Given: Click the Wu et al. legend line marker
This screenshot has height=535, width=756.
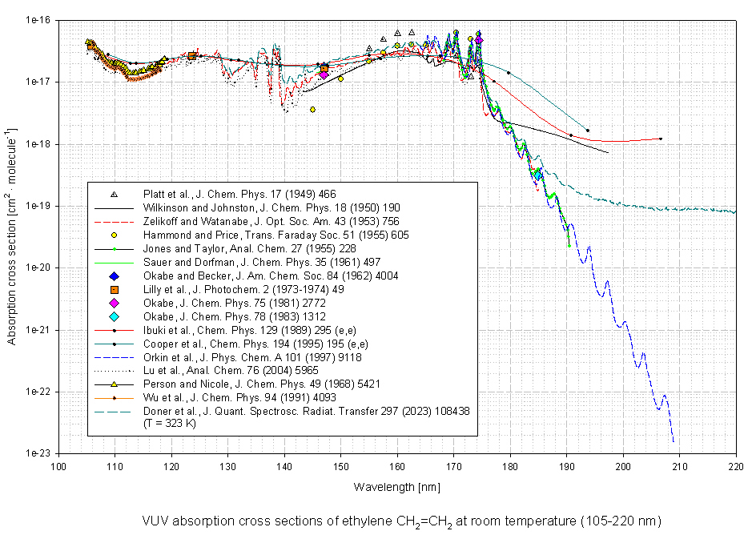Looking at the screenshot, I should (114, 397).
